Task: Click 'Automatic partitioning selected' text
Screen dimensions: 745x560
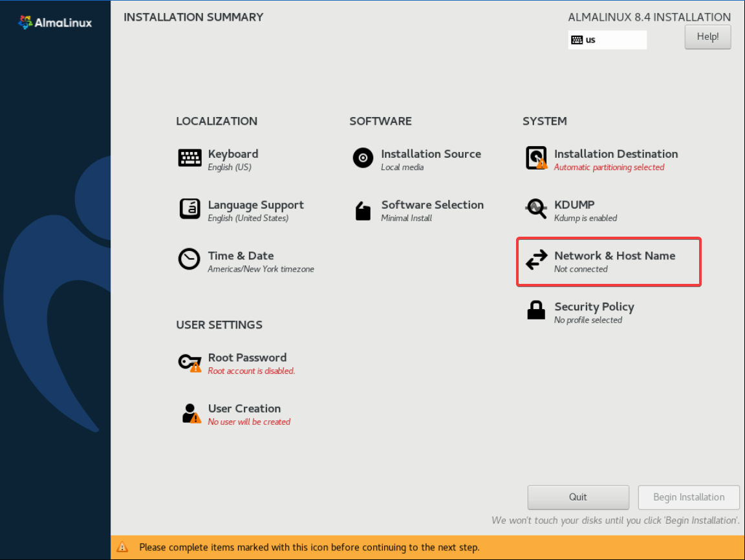Action: coord(609,167)
